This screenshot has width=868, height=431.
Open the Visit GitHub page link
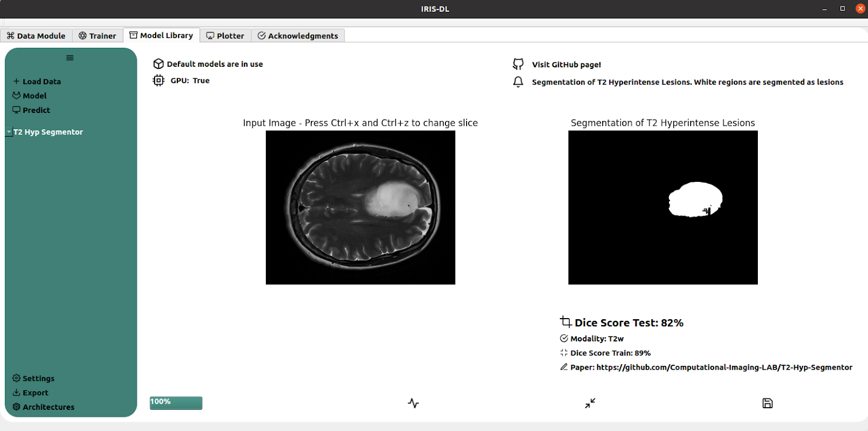tap(566, 65)
